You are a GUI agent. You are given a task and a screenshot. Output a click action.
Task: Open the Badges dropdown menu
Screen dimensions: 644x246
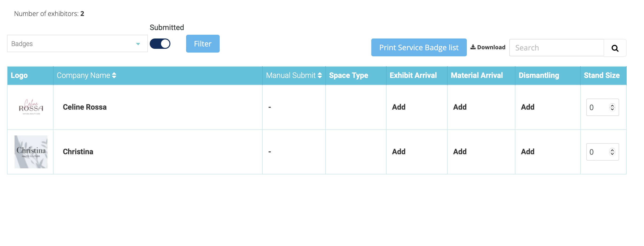coord(73,44)
